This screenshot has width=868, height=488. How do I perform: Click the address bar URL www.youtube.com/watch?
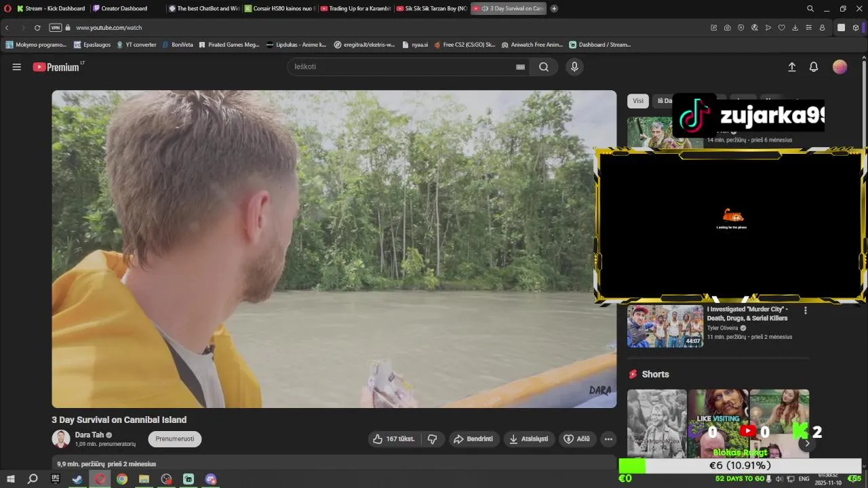(108, 28)
